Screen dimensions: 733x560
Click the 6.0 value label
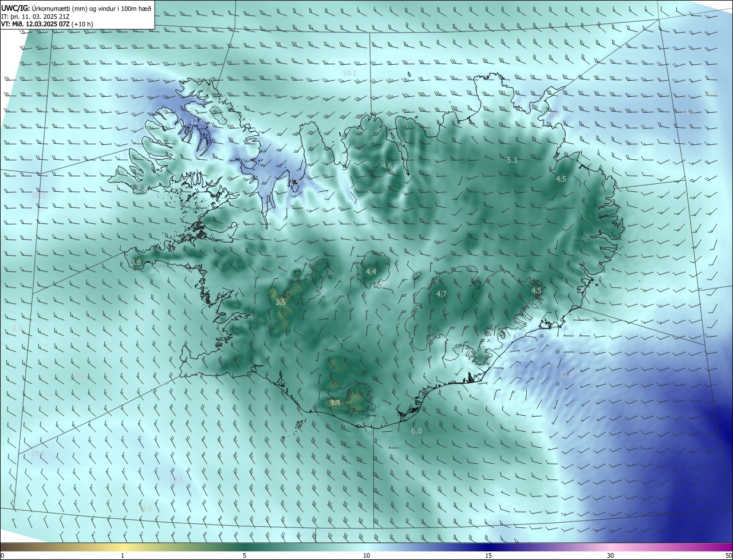(416, 431)
